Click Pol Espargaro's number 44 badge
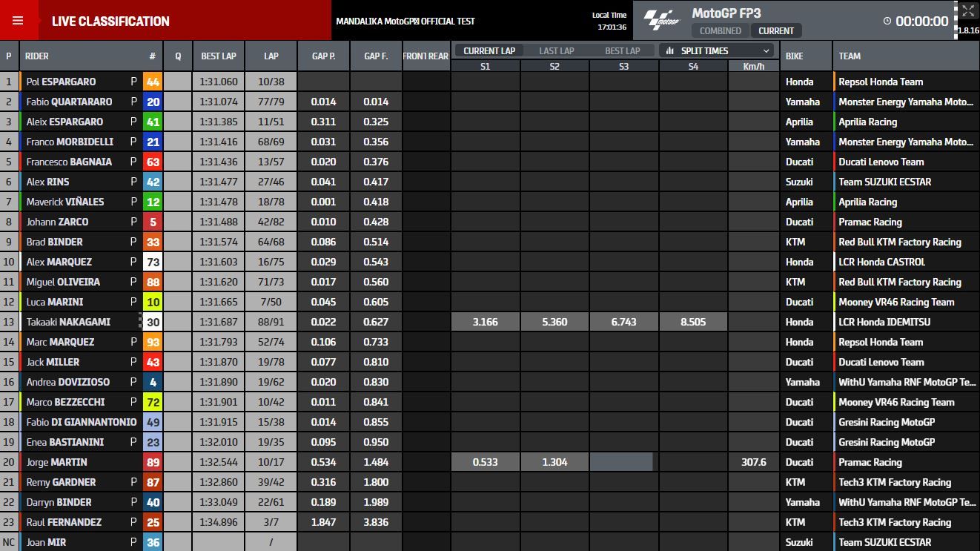Image resolution: width=980 pixels, height=551 pixels. [153, 82]
